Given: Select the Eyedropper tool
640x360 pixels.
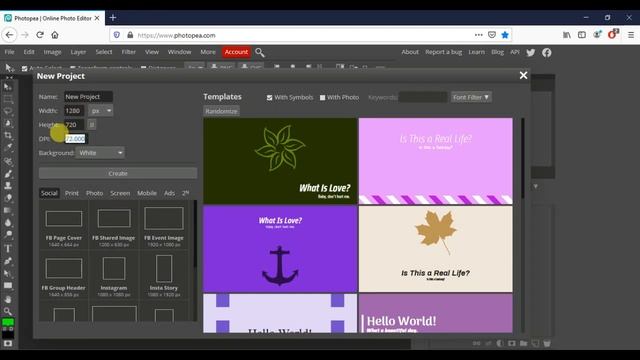Looking at the screenshot, I should click(8, 147).
